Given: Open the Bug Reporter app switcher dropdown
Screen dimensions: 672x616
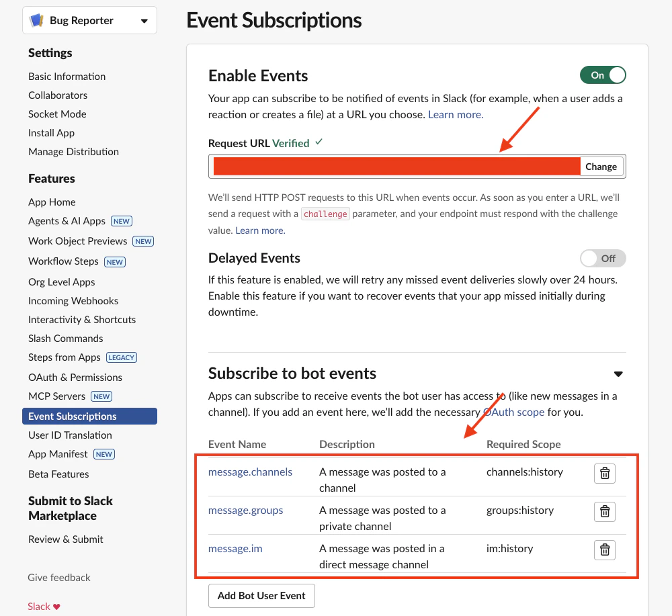Looking at the screenshot, I should coord(144,20).
